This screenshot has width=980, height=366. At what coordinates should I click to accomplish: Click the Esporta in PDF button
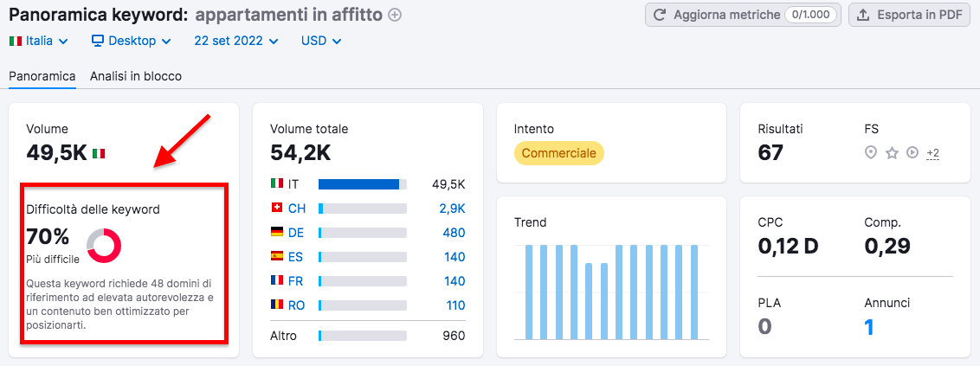908,15
